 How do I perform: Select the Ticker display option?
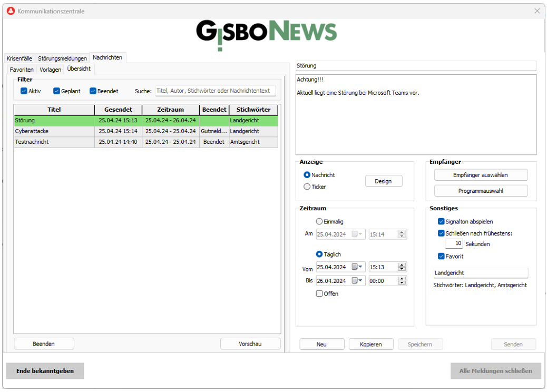click(307, 187)
